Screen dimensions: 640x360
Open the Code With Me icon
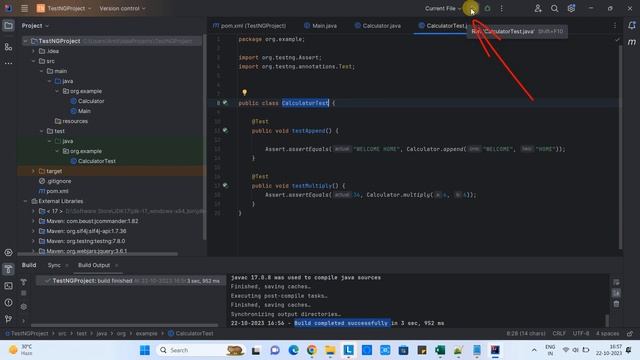[538, 8]
